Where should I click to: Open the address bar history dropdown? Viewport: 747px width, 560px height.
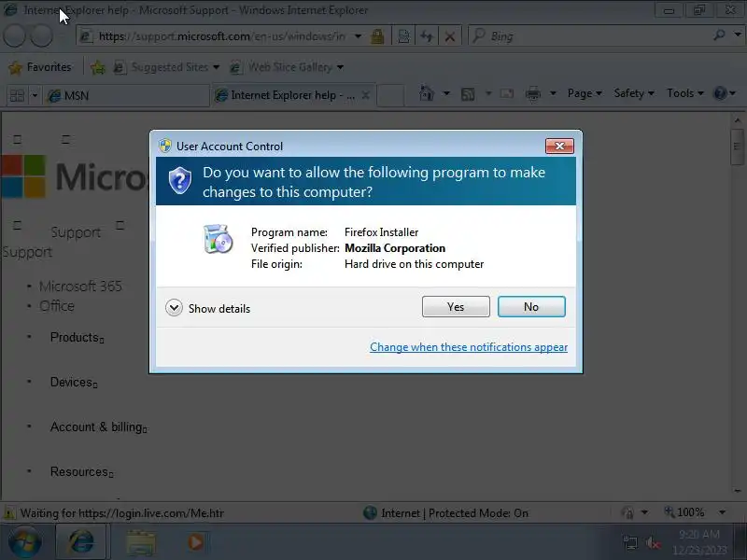[x=358, y=36]
